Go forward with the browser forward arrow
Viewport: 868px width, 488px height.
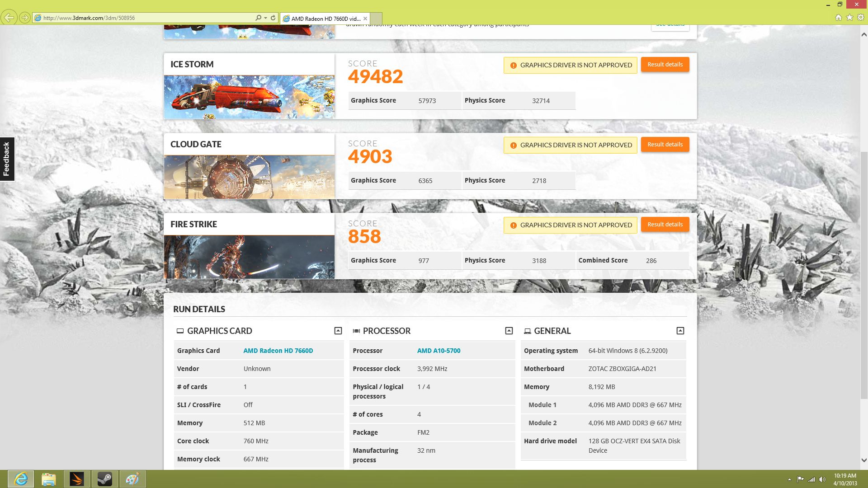pyautogui.click(x=25, y=18)
